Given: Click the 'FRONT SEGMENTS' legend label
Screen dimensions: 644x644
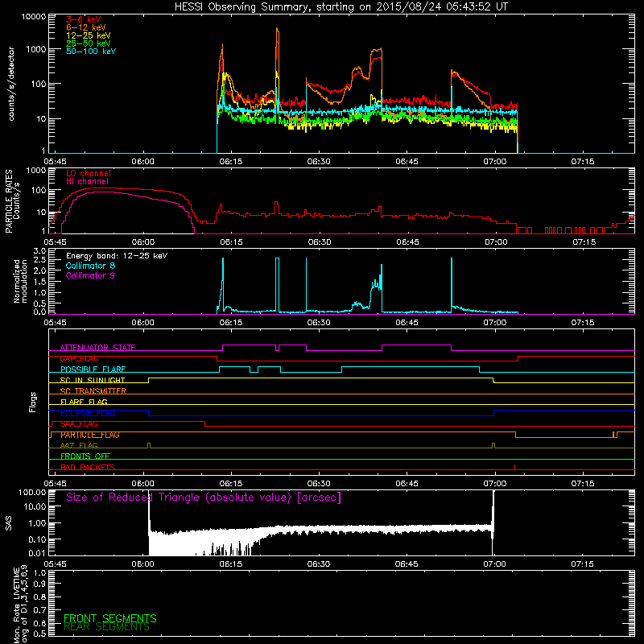Looking at the screenshot, I should coord(110,618).
